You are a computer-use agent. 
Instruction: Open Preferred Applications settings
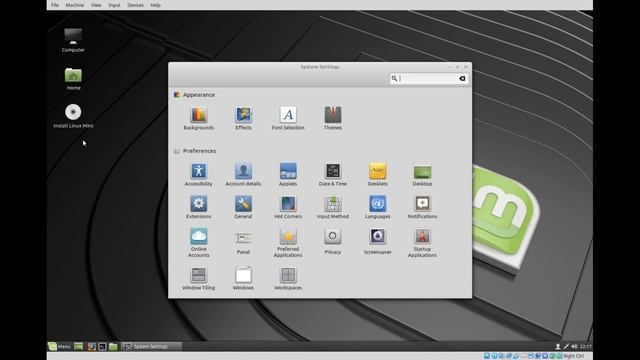point(288,243)
